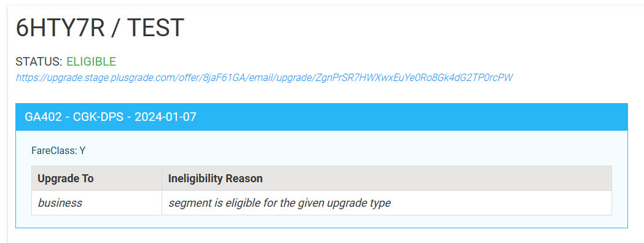Click the Ineligibility Reason column header

(x=216, y=179)
